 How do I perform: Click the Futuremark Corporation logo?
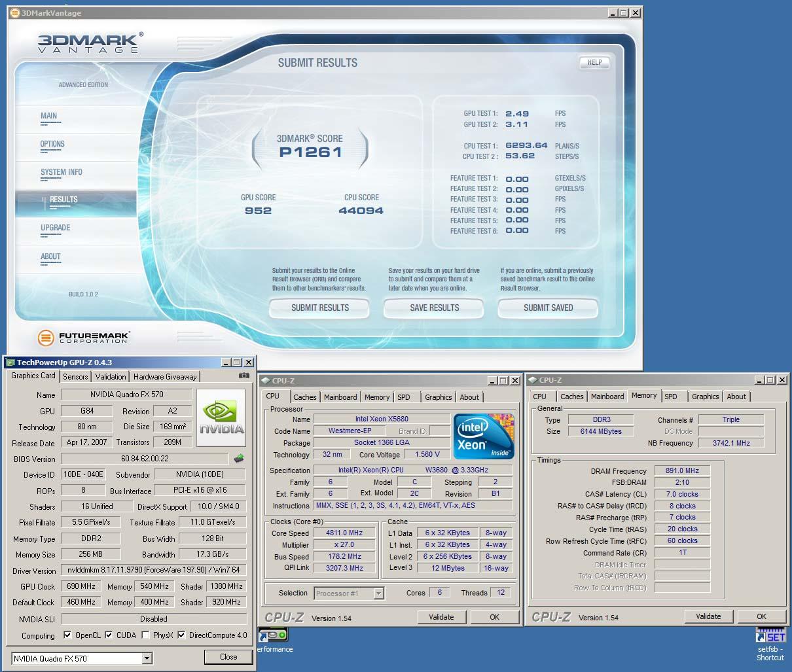pyautogui.click(x=84, y=338)
